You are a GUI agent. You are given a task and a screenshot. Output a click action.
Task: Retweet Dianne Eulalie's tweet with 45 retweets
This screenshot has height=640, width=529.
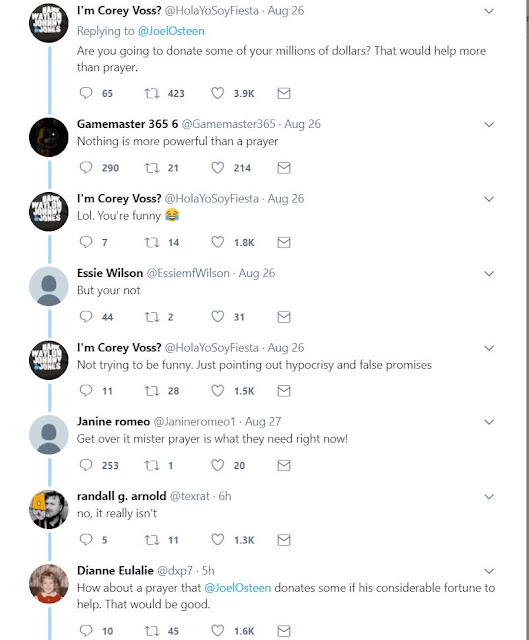click(x=152, y=631)
